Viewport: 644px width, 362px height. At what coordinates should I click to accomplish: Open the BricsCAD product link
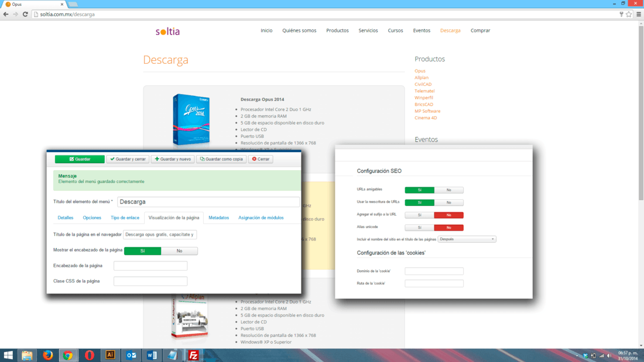pyautogui.click(x=424, y=104)
